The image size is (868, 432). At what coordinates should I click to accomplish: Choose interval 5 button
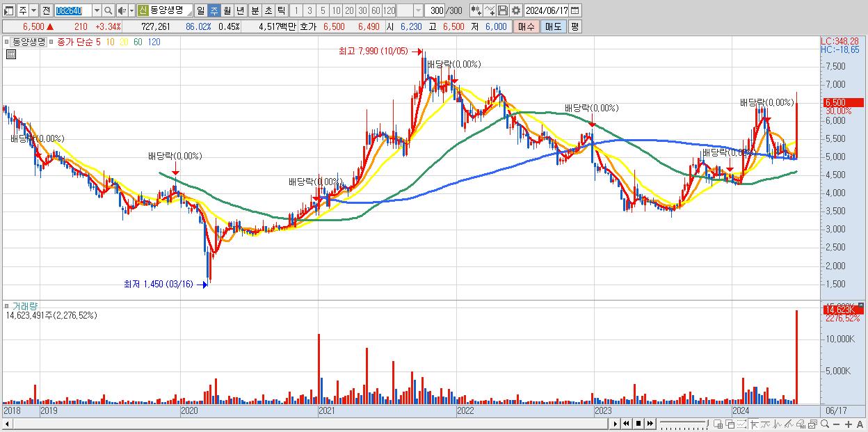323,10
